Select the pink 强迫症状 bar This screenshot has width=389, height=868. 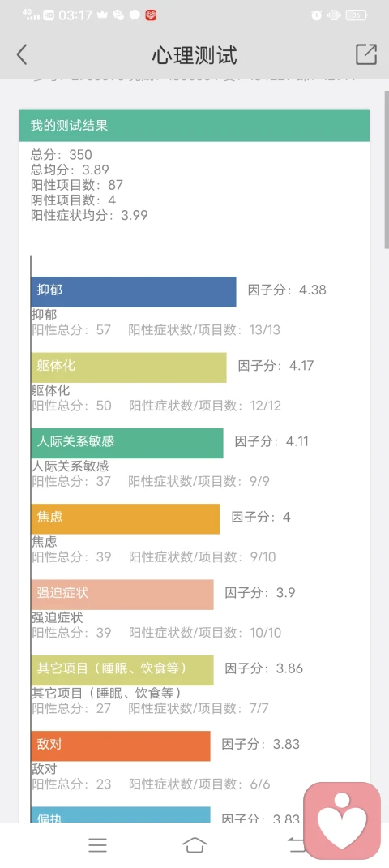tap(122, 595)
